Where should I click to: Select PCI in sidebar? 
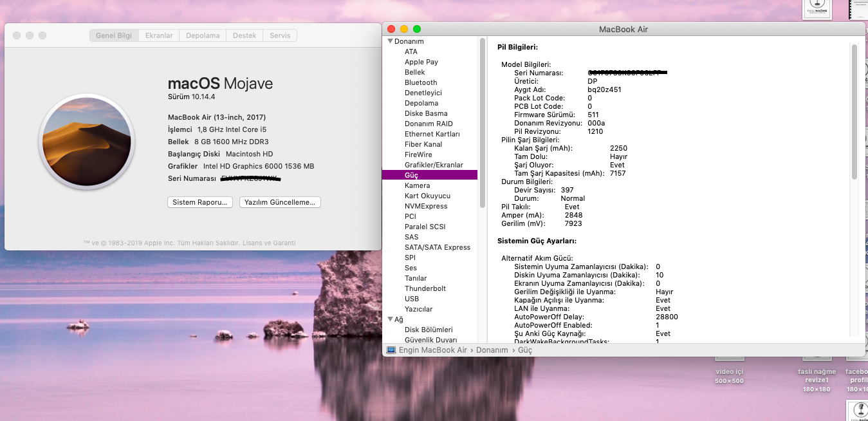click(x=411, y=216)
